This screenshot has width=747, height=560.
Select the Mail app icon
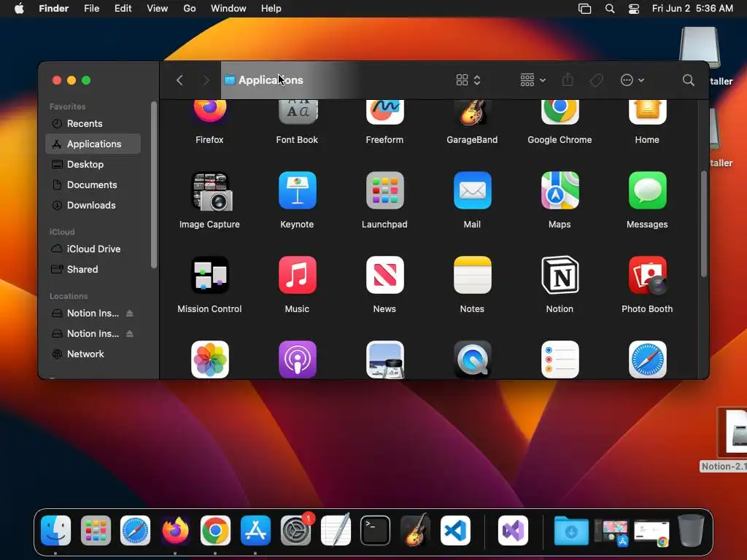pos(472,190)
